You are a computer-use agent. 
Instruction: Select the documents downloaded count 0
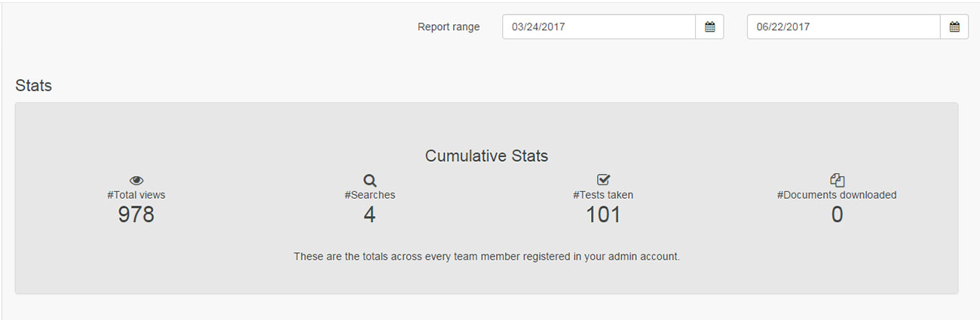pyautogui.click(x=837, y=215)
